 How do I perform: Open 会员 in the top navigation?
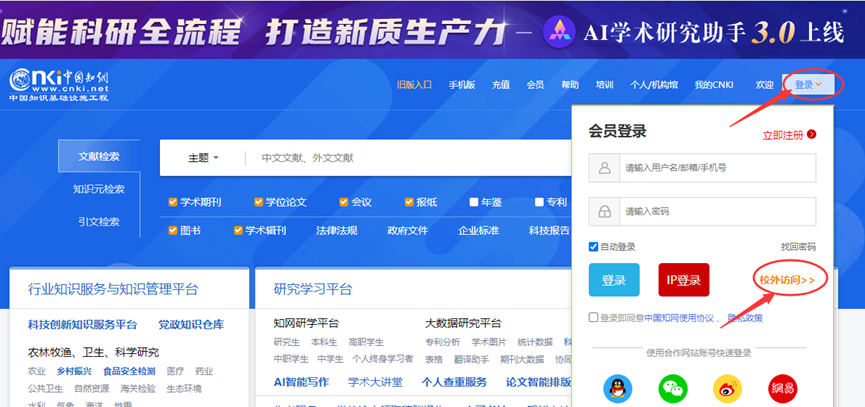tap(535, 85)
